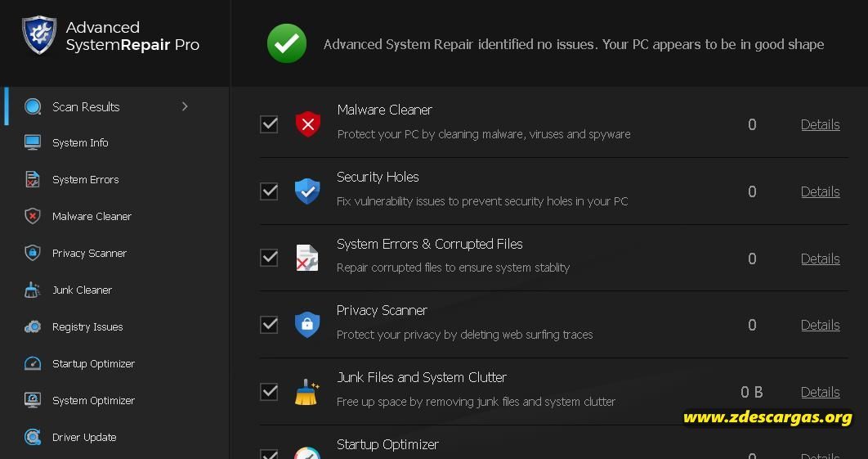Click the Startup Optimizer row title
Image resolution: width=868 pixels, height=459 pixels.
387,444
